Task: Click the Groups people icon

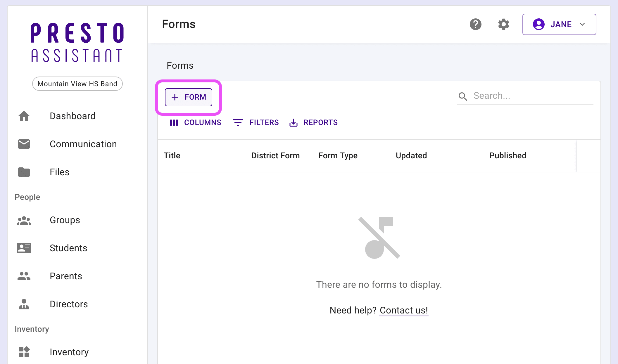Action: (x=24, y=220)
